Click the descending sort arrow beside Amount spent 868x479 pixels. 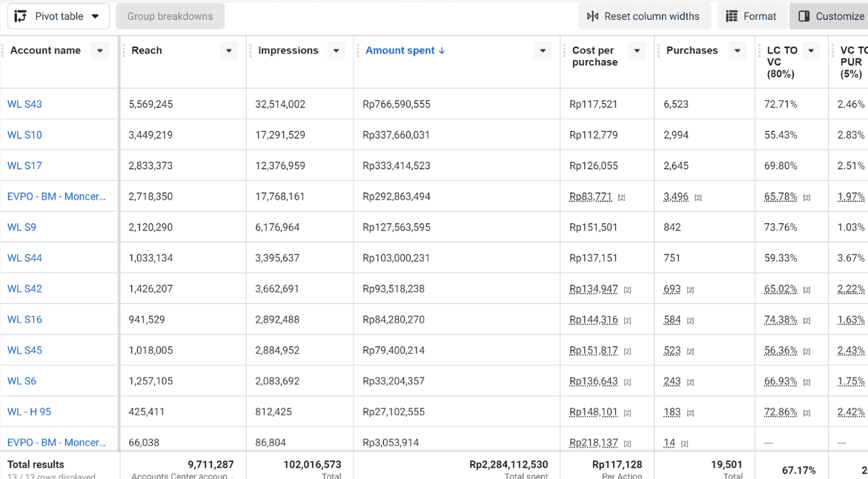pyautogui.click(x=442, y=50)
